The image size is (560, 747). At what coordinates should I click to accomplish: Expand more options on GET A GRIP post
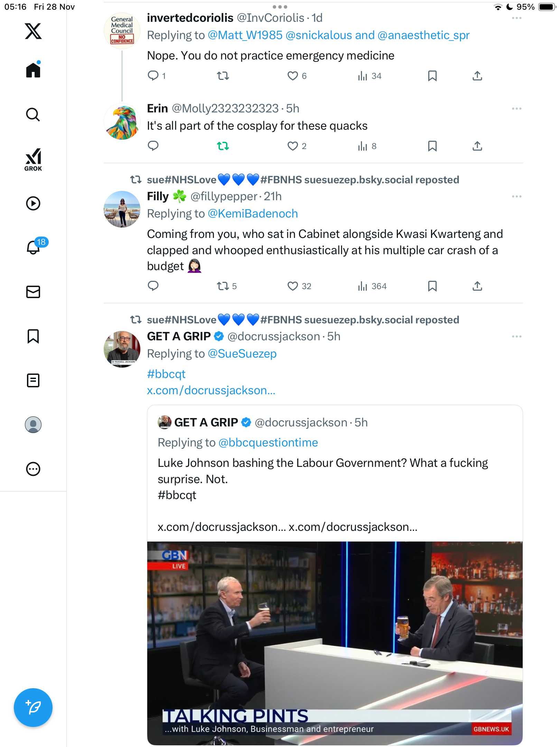[517, 336]
